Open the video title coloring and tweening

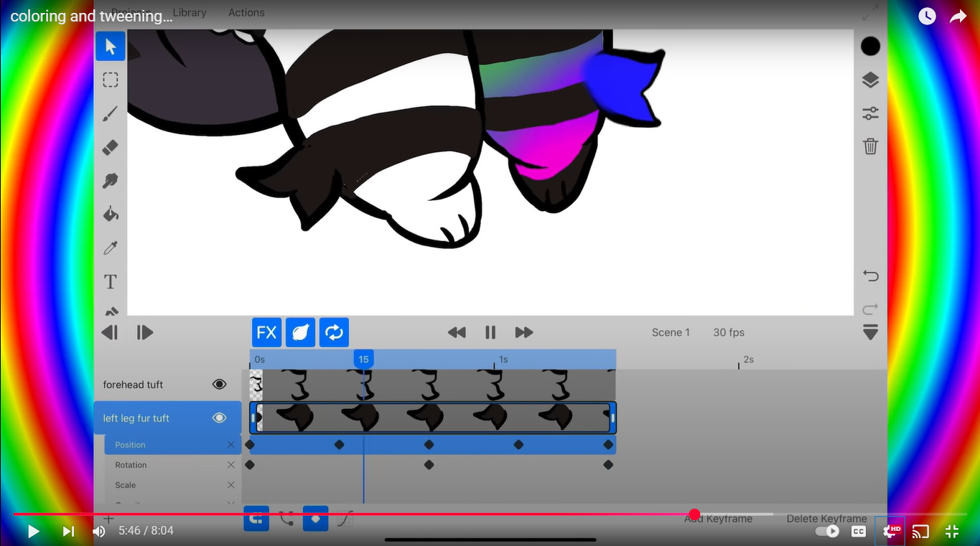pos(91,16)
